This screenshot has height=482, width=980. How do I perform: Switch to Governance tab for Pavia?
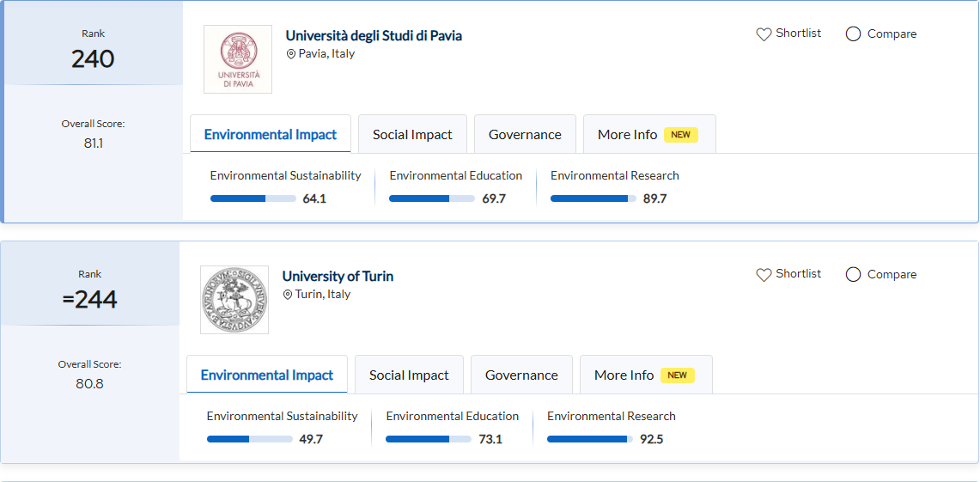coord(525,135)
